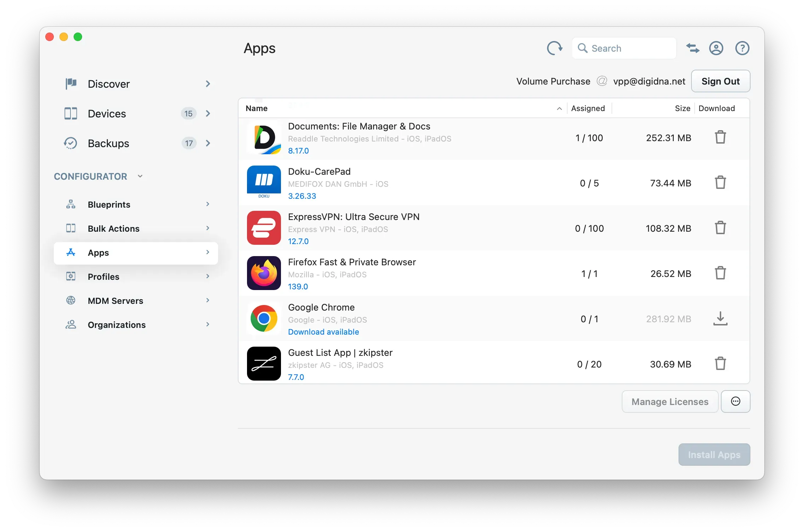Delete the Guest List App zkipster entry
The height and width of the screenshot is (532, 804).
720,364
